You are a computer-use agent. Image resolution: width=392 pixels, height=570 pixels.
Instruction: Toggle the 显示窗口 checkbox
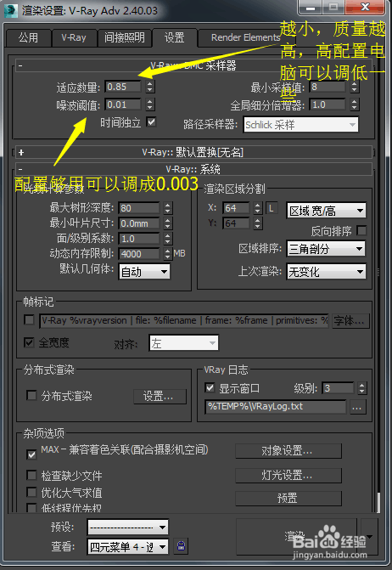click(x=210, y=387)
